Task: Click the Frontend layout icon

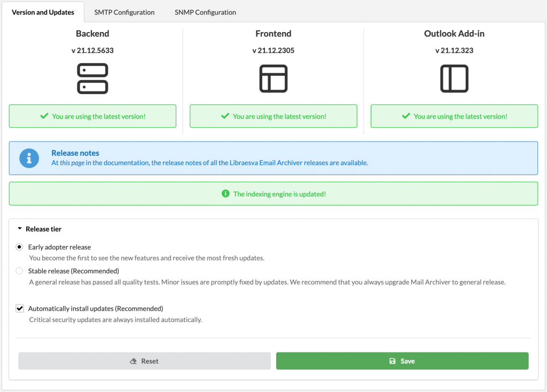Action: pos(273,79)
